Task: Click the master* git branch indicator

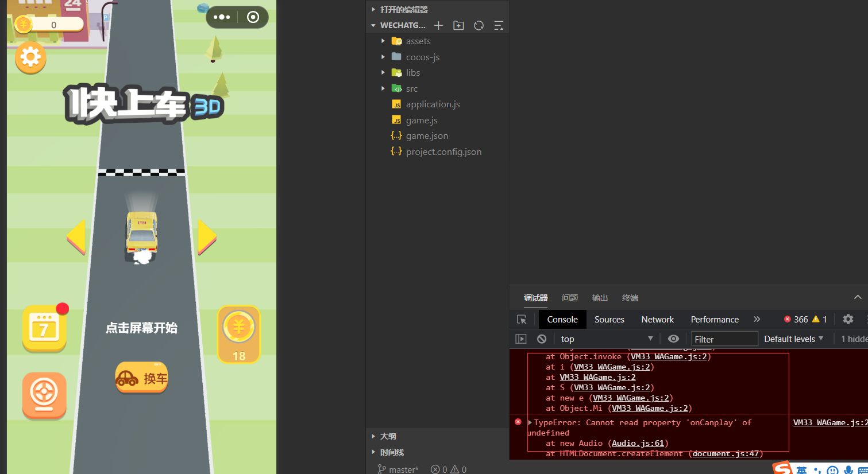Action: [398, 469]
